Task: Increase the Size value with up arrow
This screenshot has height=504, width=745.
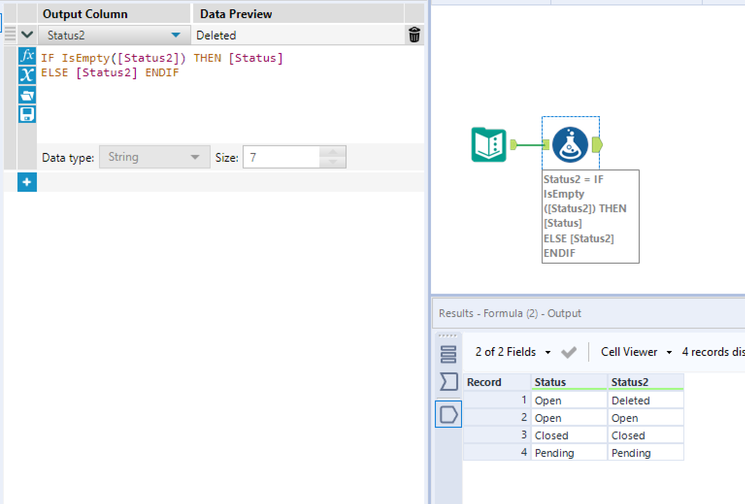Action: click(333, 152)
